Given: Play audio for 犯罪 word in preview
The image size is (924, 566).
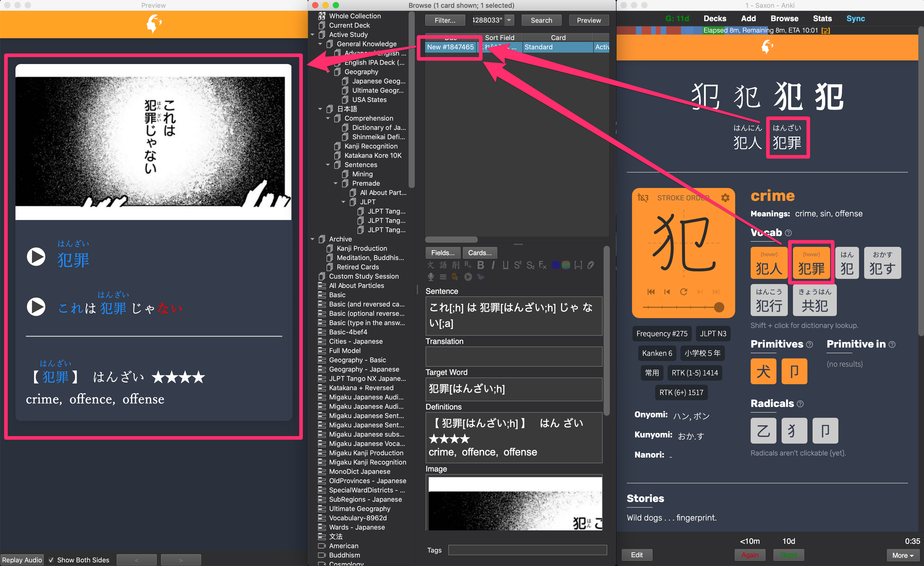Looking at the screenshot, I should [36, 257].
